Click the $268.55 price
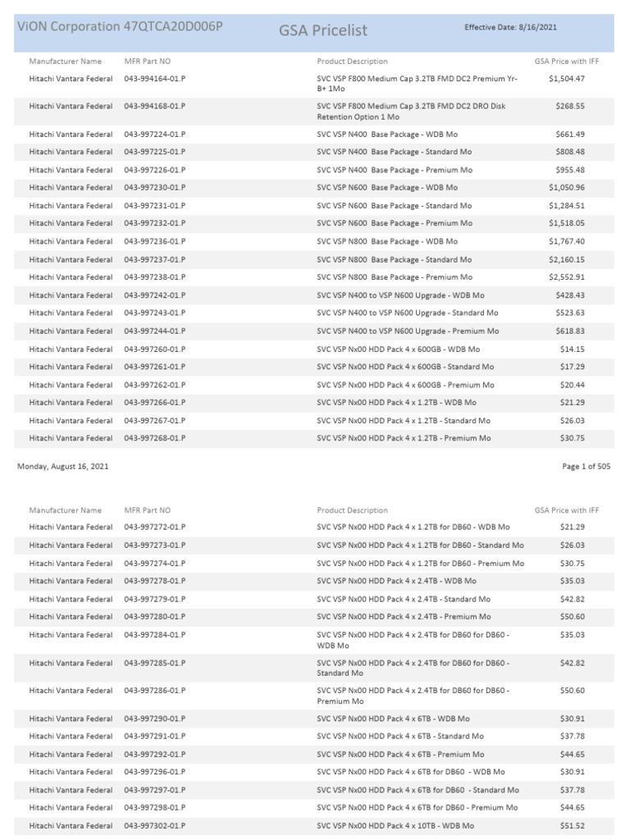This screenshot has height=840, width=630. click(x=570, y=106)
